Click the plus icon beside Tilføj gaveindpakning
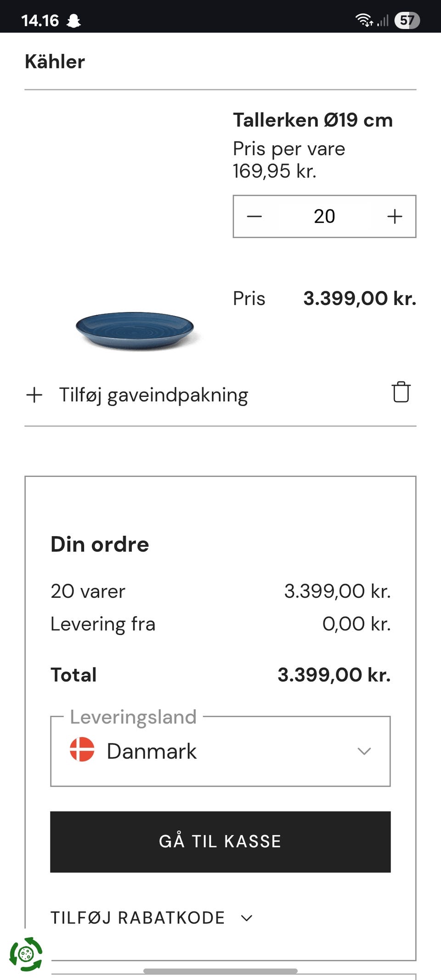Image resolution: width=441 pixels, height=980 pixels. click(x=34, y=395)
